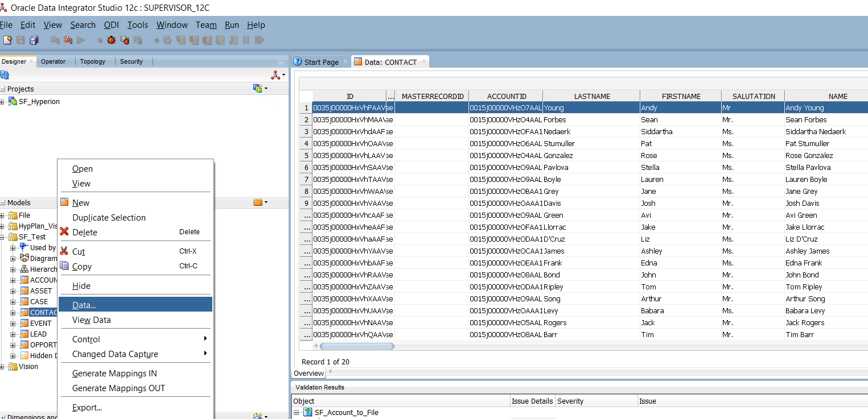Expand the SF_Hyperion project node
Viewport: 868px width, 419px height.
click(3, 102)
